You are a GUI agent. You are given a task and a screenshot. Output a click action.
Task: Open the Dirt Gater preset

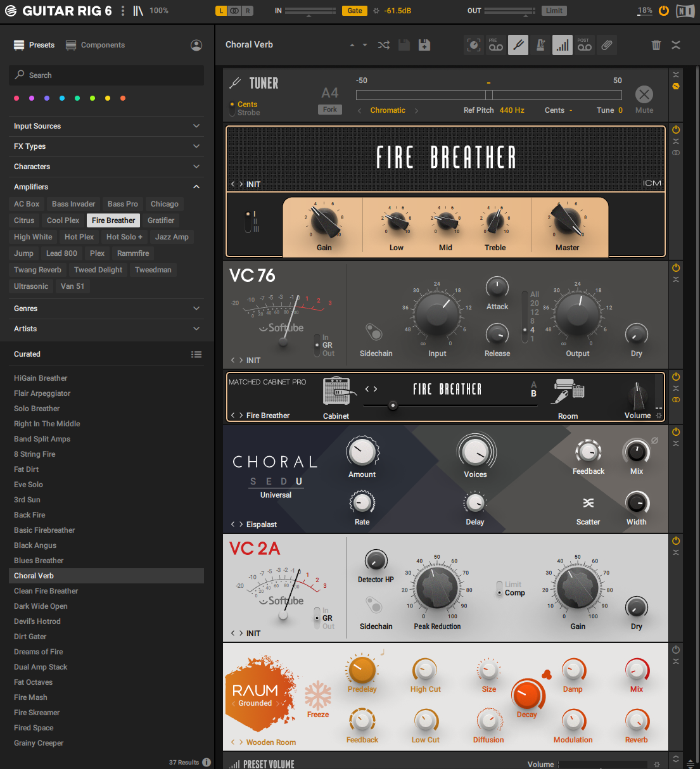[x=30, y=637]
